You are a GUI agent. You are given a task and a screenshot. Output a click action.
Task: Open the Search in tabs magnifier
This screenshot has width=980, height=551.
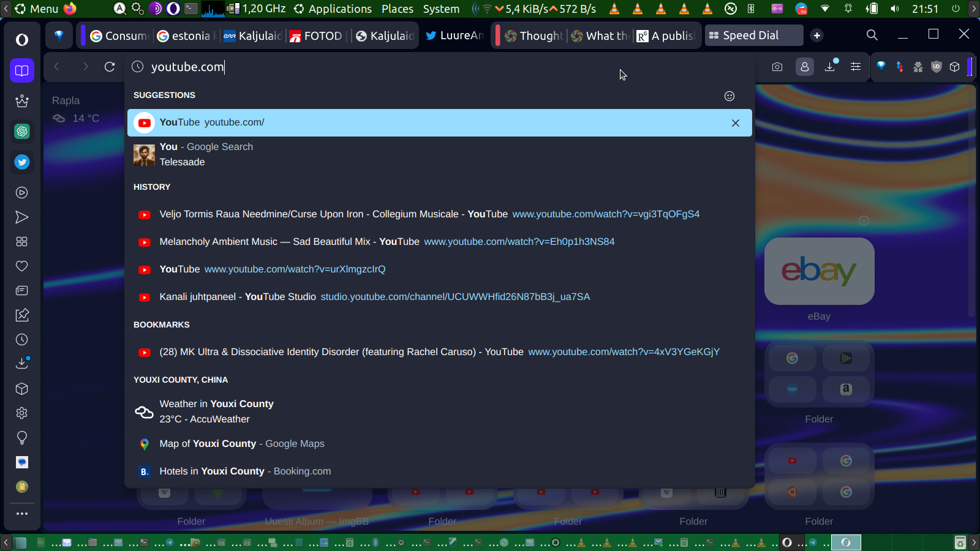(872, 35)
